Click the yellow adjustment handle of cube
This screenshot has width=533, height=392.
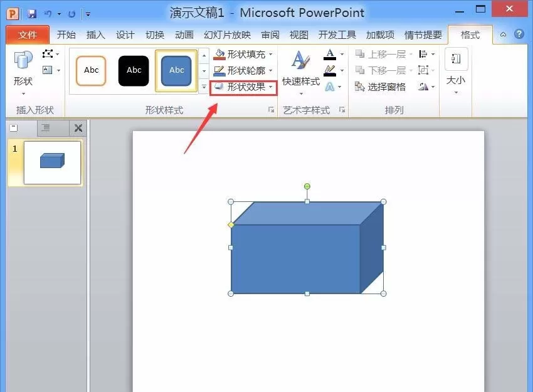click(x=231, y=225)
